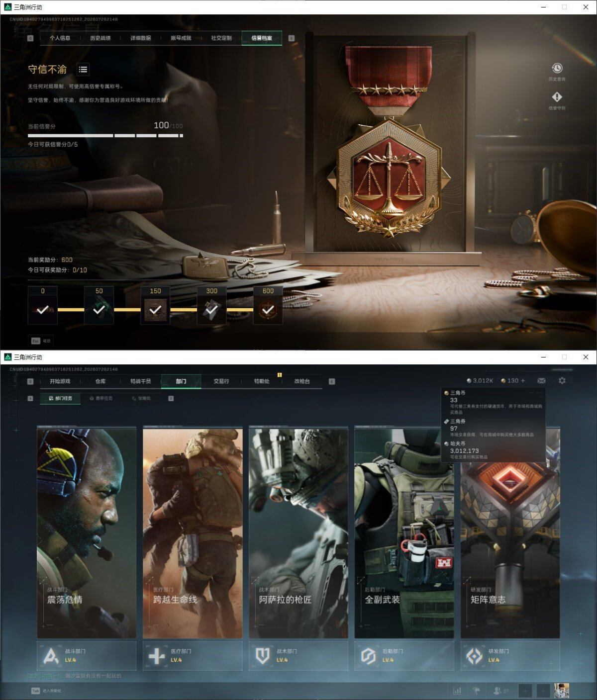This screenshot has height=700, width=597.
Task: Open the 信誉守则 reputation rules icon
Action: pos(557,97)
